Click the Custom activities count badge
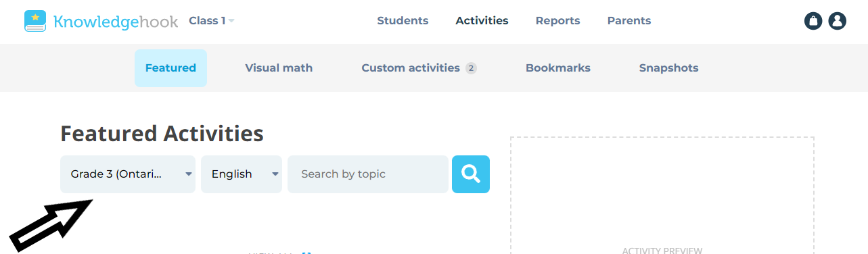Image resolution: width=868 pixels, height=254 pixels. pyautogui.click(x=471, y=68)
